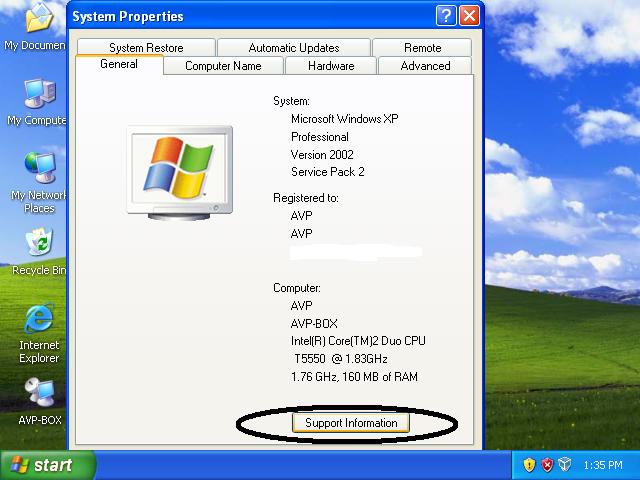Switch to the Hardware tab
Image resolution: width=640 pixels, height=480 pixels.
331,66
